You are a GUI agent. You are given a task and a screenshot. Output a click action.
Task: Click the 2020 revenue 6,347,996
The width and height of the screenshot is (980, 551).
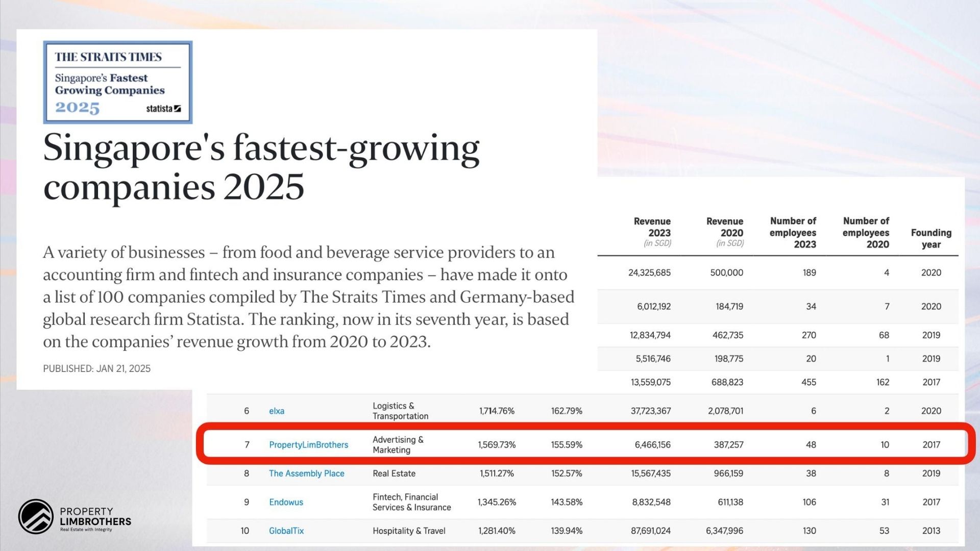(x=724, y=531)
